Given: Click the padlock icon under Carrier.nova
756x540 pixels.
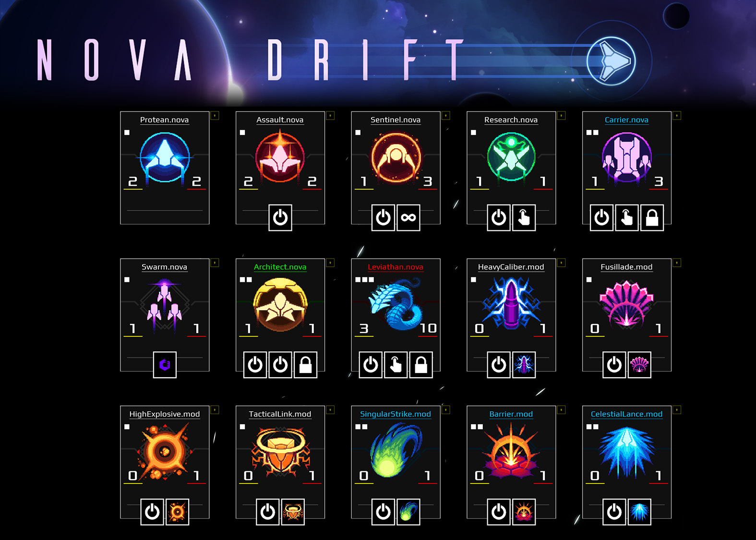Looking at the screenshot, I should pyautogui.click(x=652, y=217).
